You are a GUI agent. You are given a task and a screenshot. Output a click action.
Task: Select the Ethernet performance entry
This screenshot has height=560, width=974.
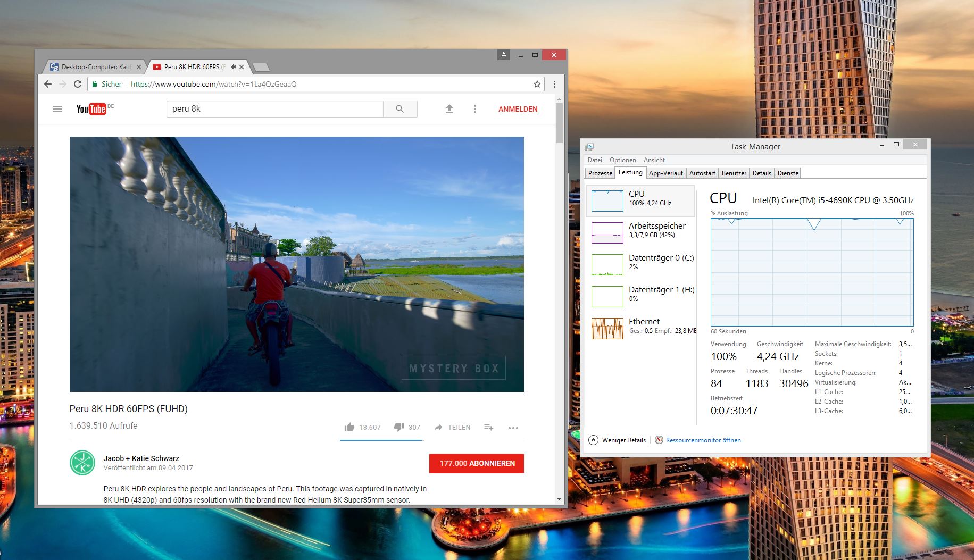640,328
